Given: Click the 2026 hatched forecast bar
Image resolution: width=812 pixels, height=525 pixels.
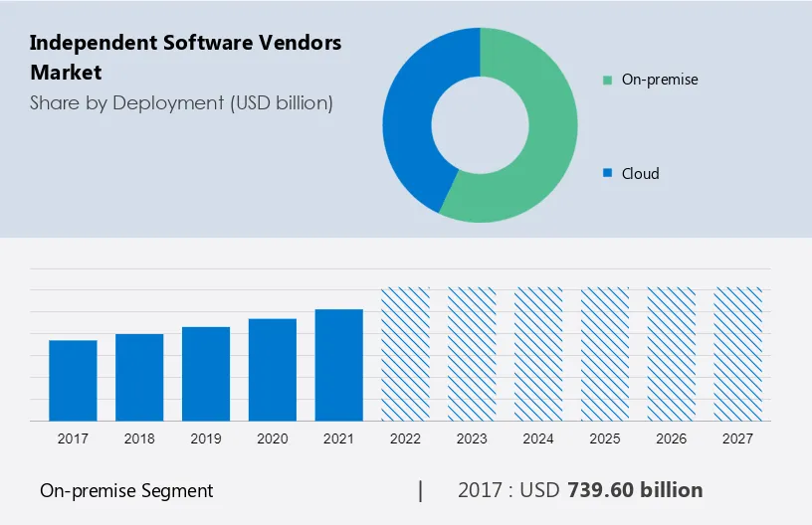Looking at the screenshot, I should coord(671,354).
